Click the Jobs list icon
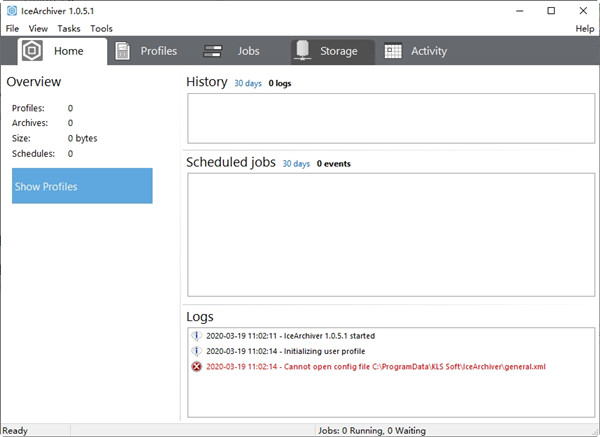This screenshot has width=600, height=437. [x=212, y=51]
